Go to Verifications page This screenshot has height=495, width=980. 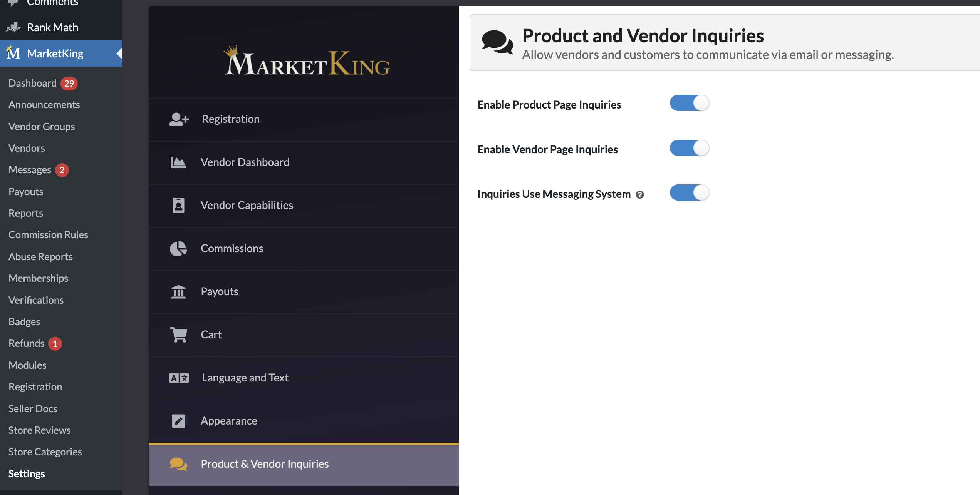pyautogui.click(x=36, y=300)
